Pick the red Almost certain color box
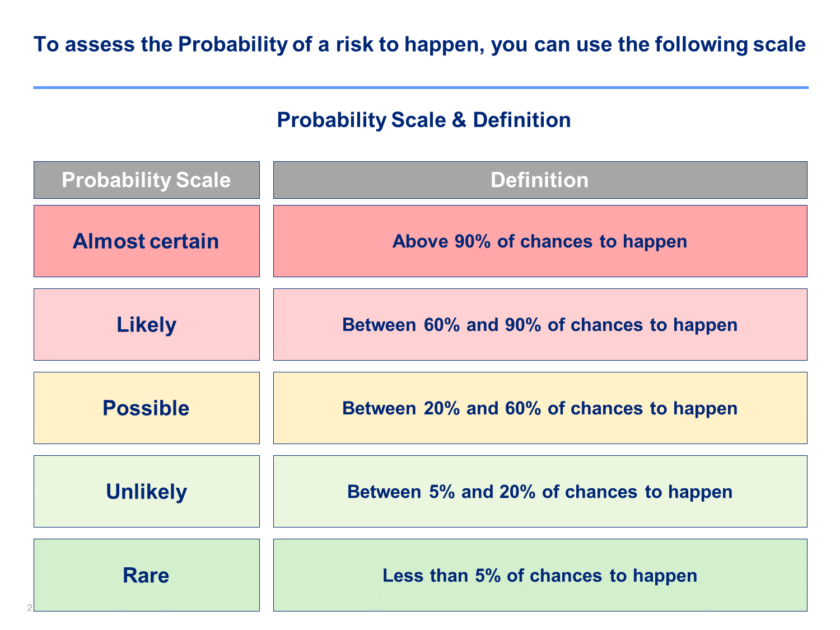This screenshot has width=840, height=630. (x=147, y=241)
